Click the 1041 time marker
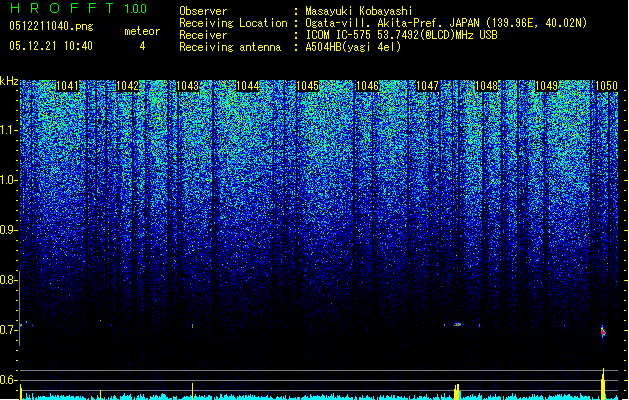The image size is (629, 400). (x=67, y=86)
